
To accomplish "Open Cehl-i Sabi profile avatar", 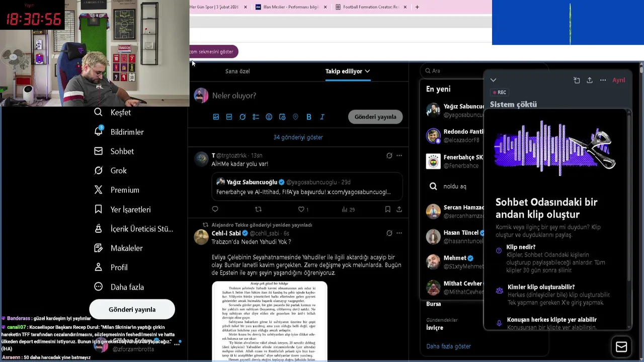I will (201, 237).
